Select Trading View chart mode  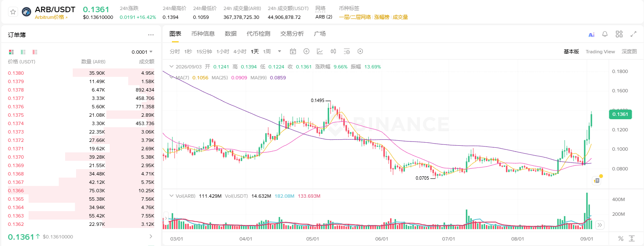coord(600,52)
